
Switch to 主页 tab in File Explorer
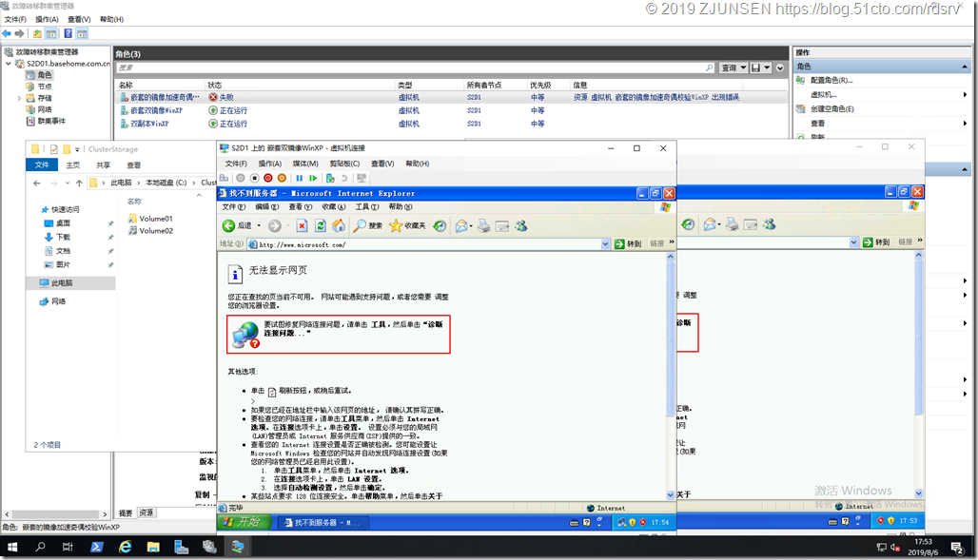(73, 165)
